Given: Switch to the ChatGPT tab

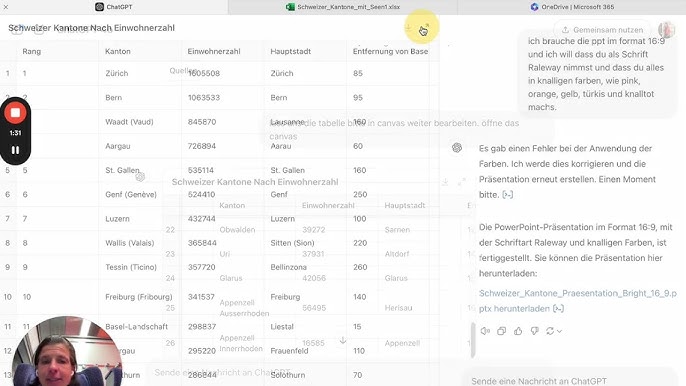Looking at the screenshot, I should click(x=114, y=7).
